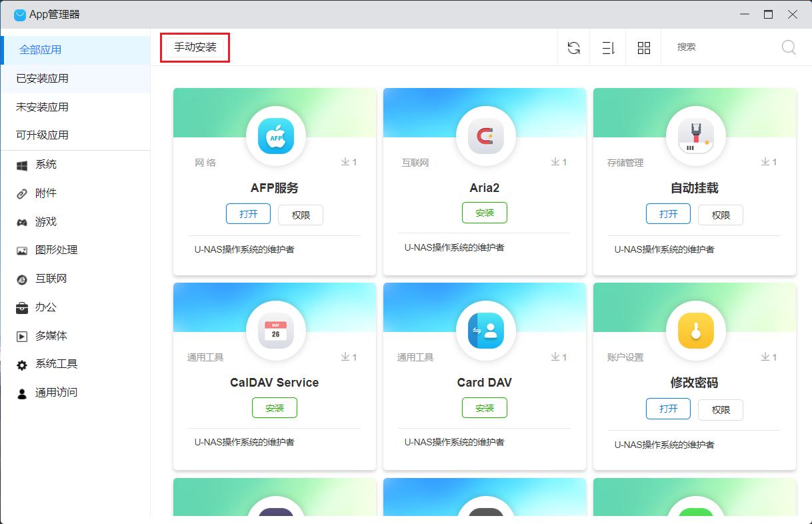Select 可升级应用 in the sidebar
This screenshot has width=812, height=524.
point(43,135)
